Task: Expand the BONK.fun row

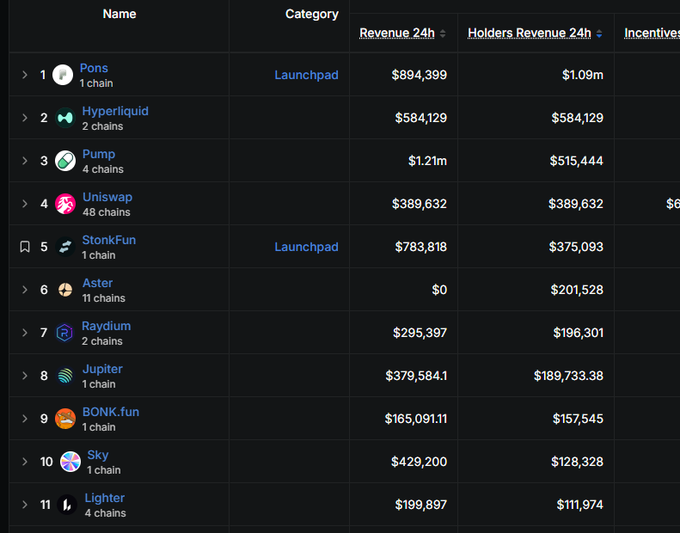Action: tap(25, 419)
